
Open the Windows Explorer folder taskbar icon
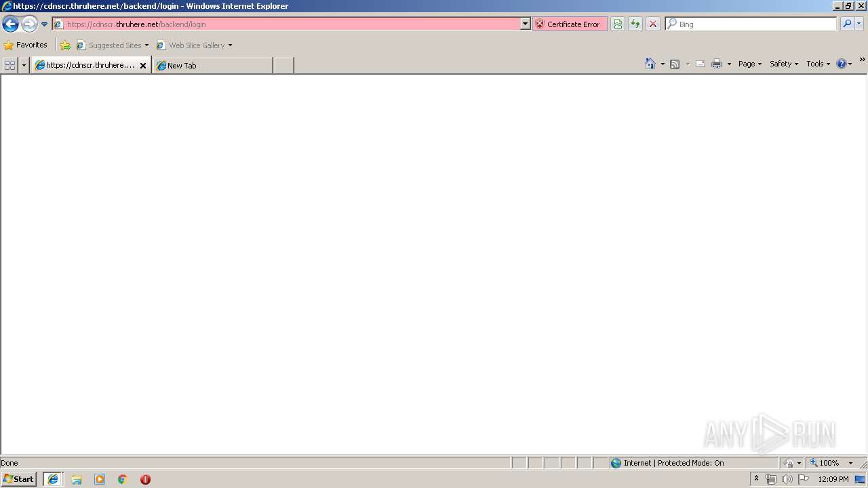[77, 479]
